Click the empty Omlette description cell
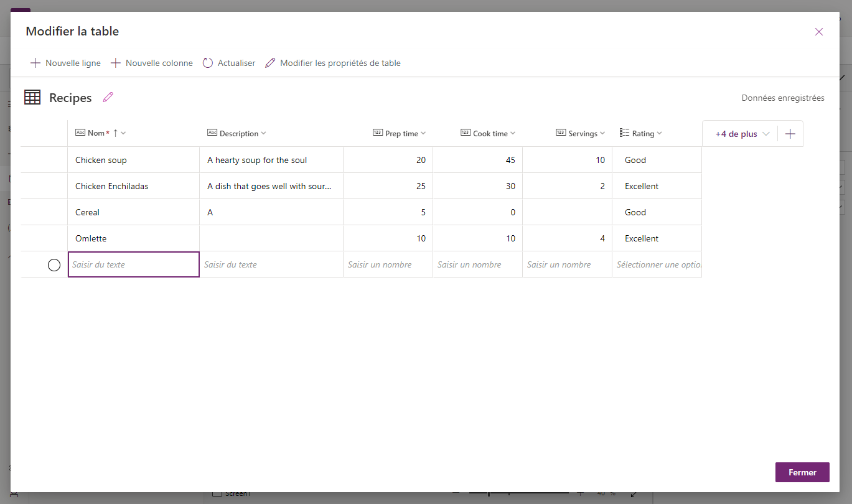 coord(271,238)
